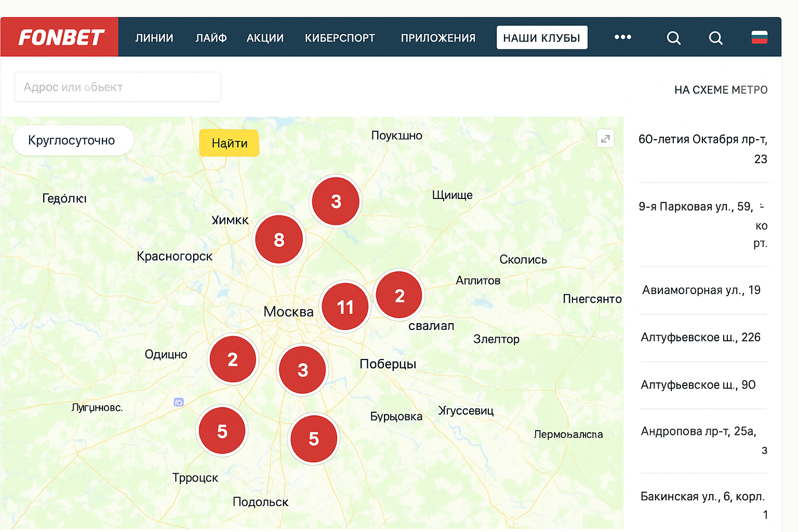Select address Авиамоторная ул., 19
This screenshot has height=532, width=798.
point(701,290)
